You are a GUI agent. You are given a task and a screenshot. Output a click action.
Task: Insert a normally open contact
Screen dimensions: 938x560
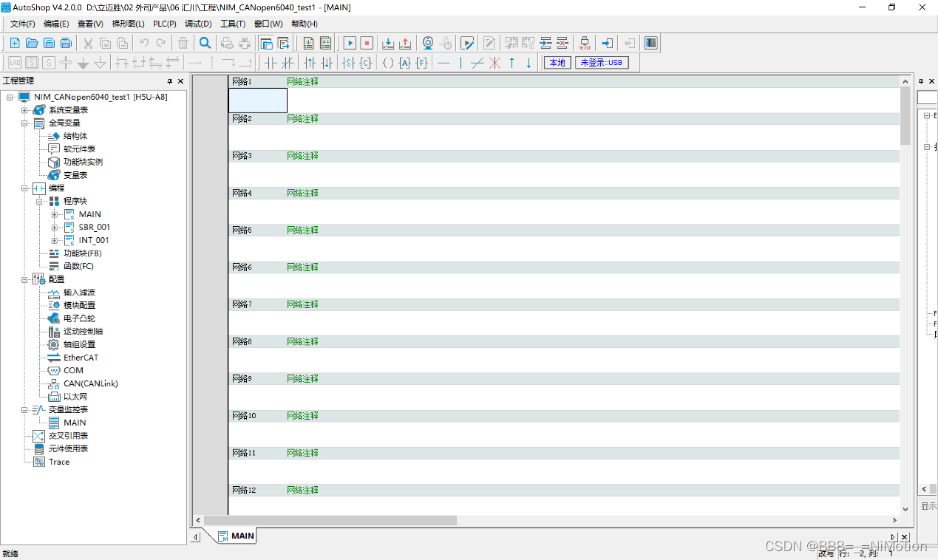271,63
